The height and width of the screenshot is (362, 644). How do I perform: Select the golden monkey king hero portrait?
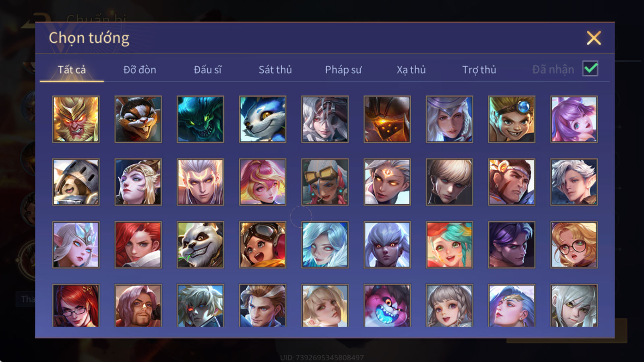(x=76, y=119)
